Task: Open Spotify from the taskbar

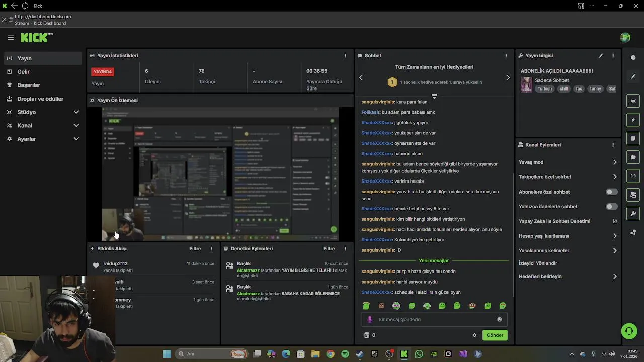Action: [x=345, y=354]
